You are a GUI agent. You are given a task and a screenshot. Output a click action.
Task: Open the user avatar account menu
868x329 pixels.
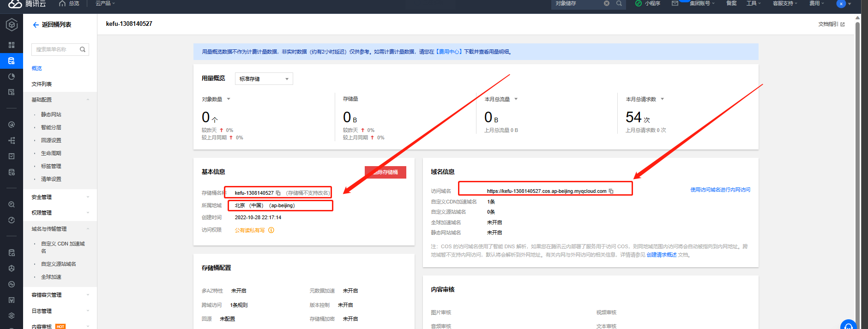click(844, 4)
